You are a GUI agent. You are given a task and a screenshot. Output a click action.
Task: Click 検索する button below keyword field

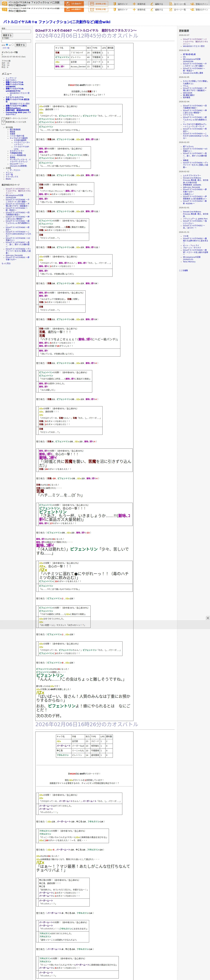(7, 35)
